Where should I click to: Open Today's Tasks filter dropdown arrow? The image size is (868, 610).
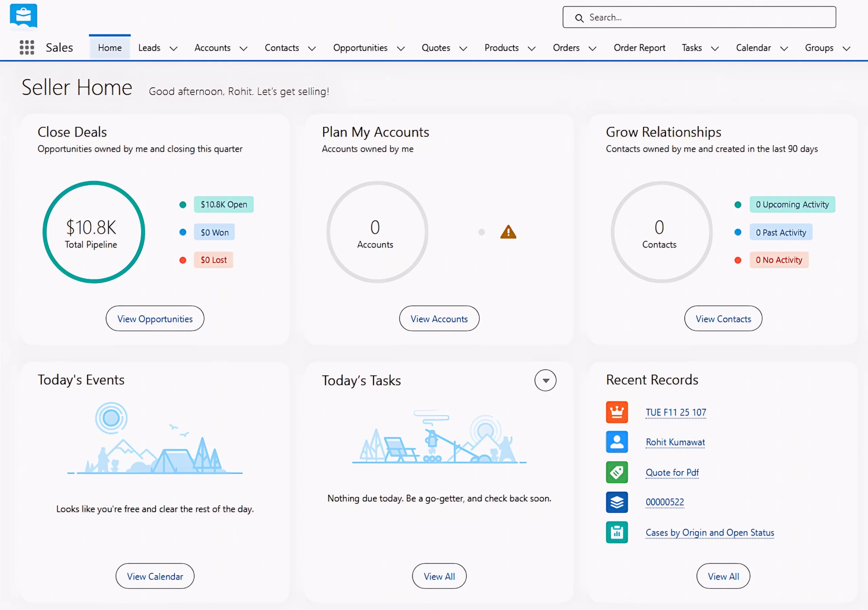pyautogui.click(x=546, y=380)
